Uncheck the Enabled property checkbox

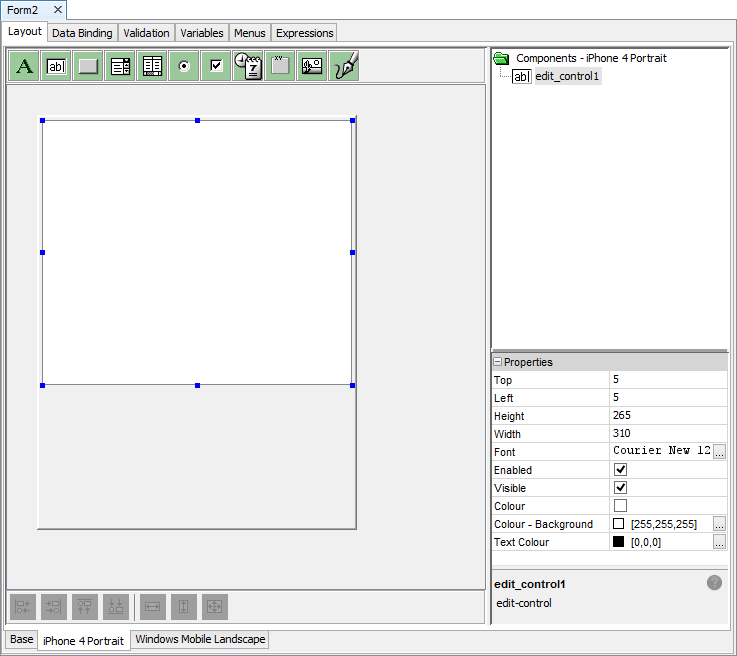pyautogui.click(x=620, y=470)
